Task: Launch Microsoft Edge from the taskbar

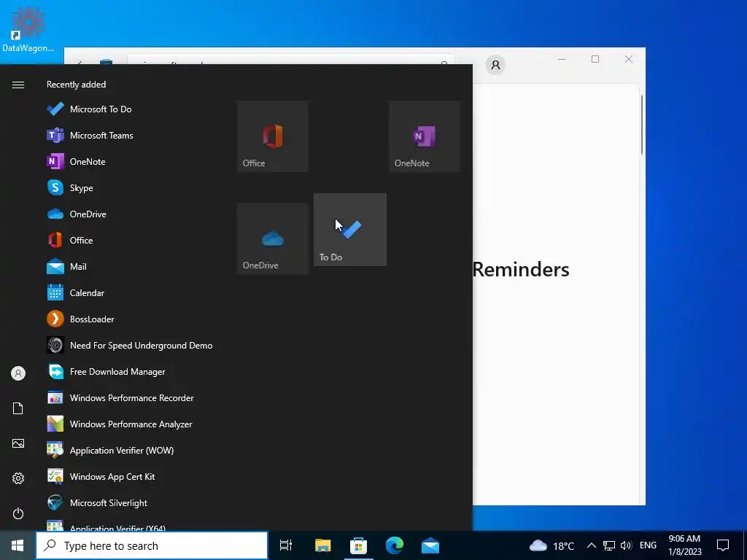Action: point(395,545)
